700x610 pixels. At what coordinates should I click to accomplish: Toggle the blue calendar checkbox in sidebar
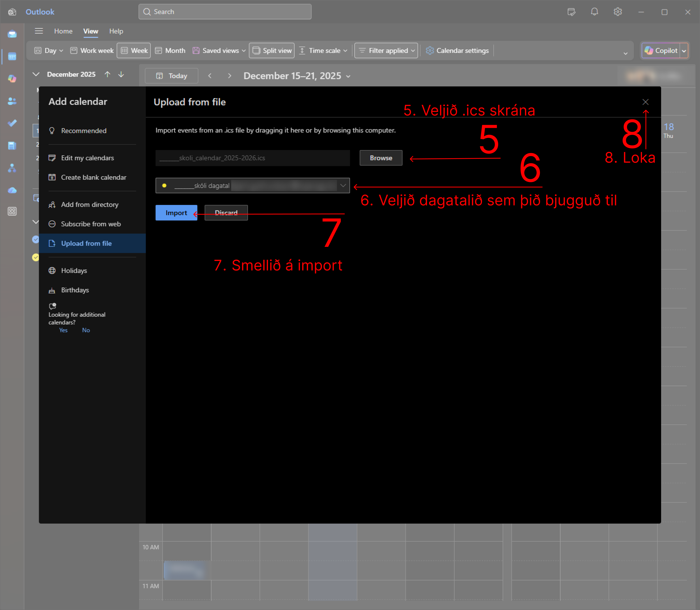(35, 239)
